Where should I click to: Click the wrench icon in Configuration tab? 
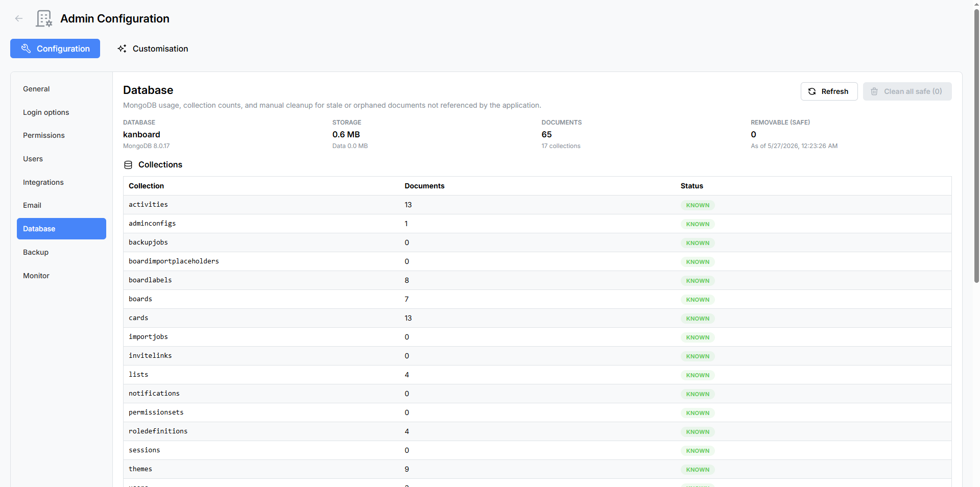pyautogui.click(x=26, y=48)
